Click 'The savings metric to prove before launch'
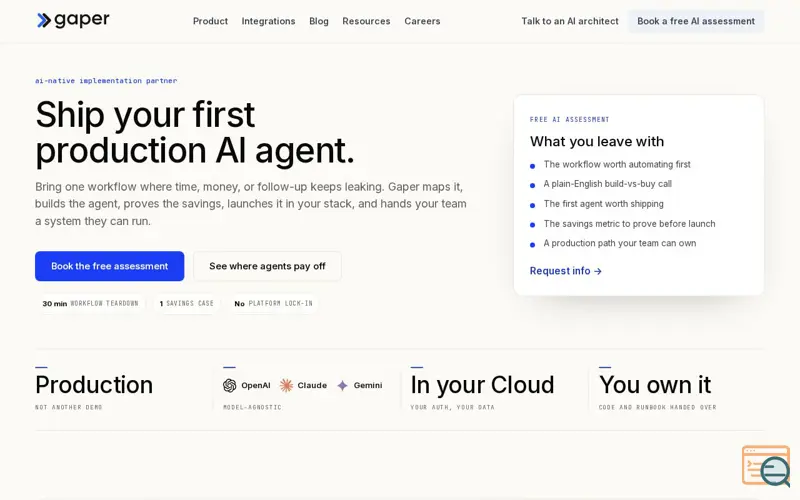 click(629, 223)
